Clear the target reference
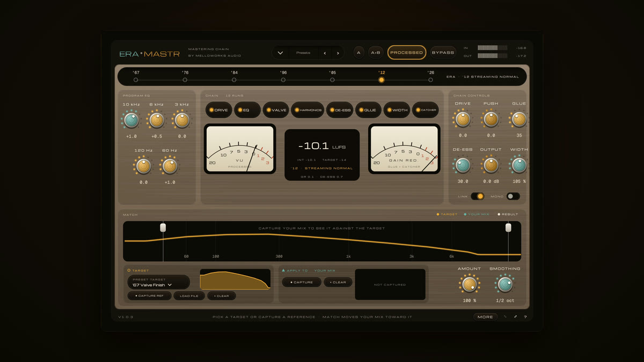 [x=222, y=295]
